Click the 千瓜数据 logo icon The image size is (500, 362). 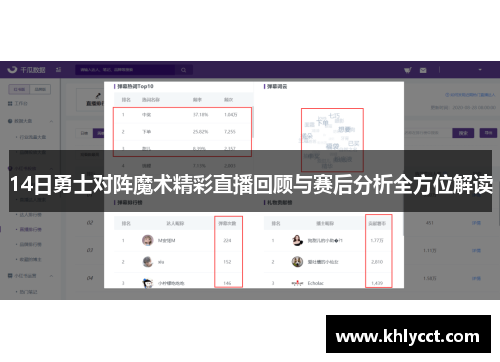tap(12, 69)
